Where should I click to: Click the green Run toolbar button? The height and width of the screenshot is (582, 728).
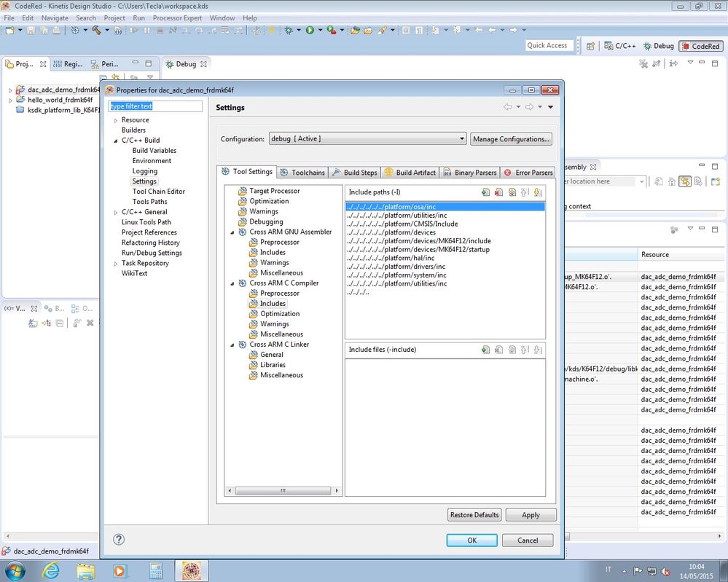(x=310, y=30)
